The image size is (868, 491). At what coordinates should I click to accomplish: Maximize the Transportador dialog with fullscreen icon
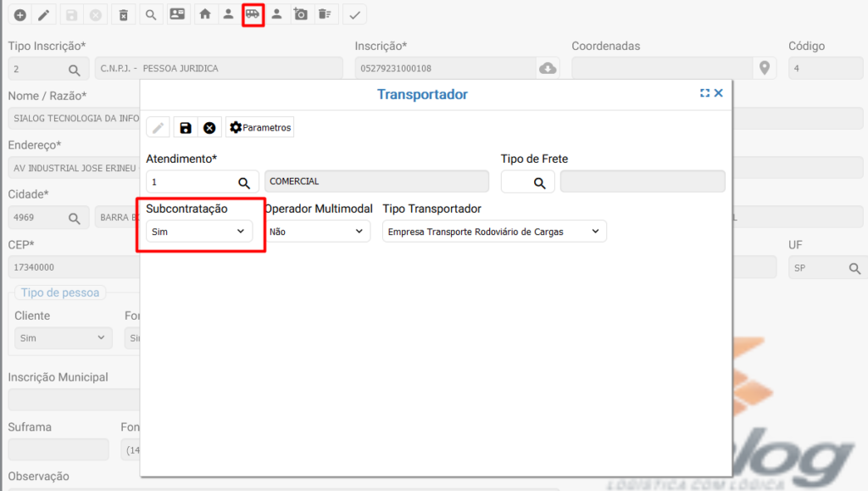tap(704, 93)
